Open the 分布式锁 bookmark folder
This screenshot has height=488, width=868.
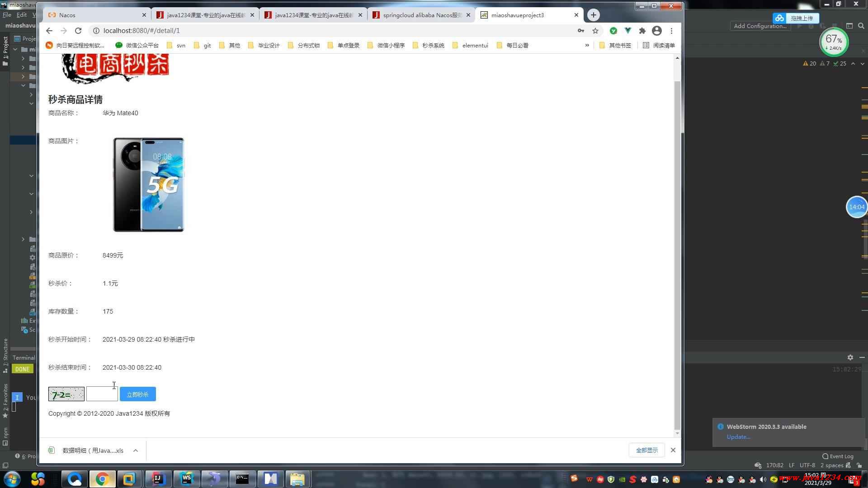point(304,45)
